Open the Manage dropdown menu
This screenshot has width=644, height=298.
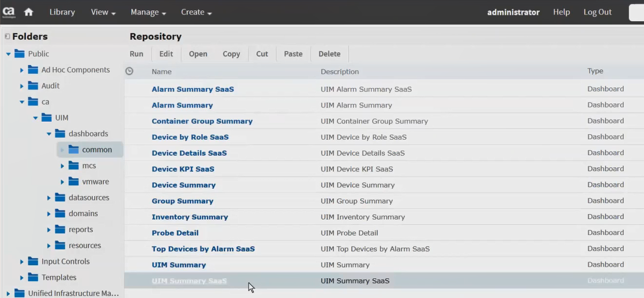148,12
